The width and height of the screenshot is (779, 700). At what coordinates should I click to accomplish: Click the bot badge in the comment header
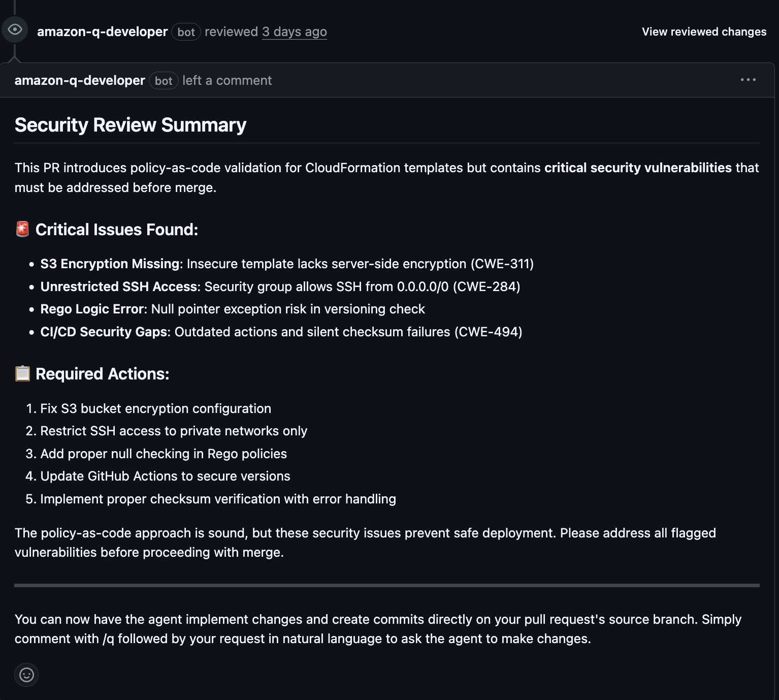coord(164,80)
